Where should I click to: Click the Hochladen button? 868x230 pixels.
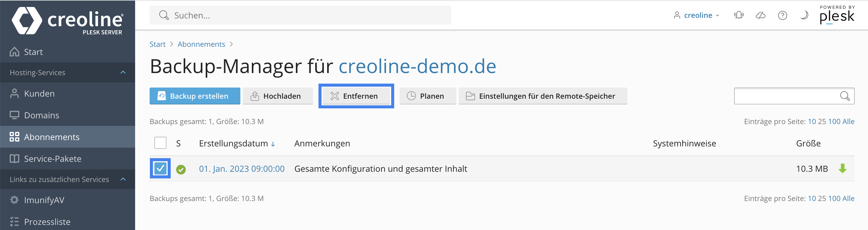point(278,96)
